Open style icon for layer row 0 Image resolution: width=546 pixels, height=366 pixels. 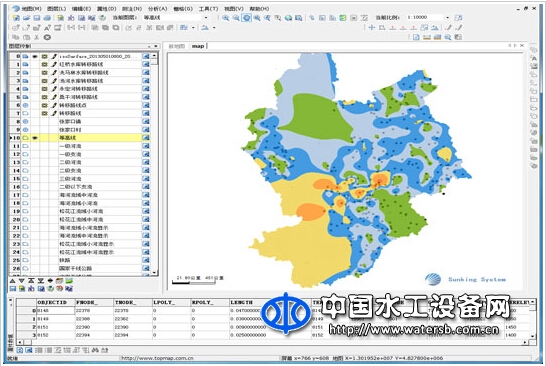click(x=146, y=56)
